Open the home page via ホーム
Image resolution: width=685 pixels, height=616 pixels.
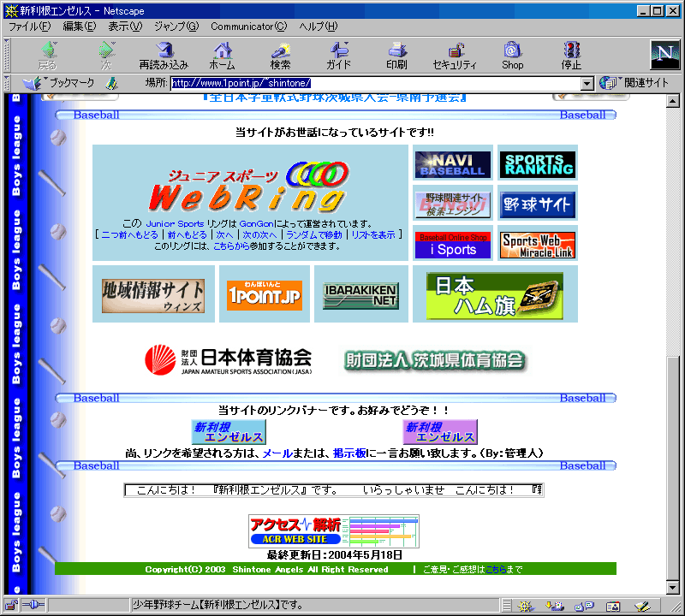pyautogui.click(x=223, y=56)
